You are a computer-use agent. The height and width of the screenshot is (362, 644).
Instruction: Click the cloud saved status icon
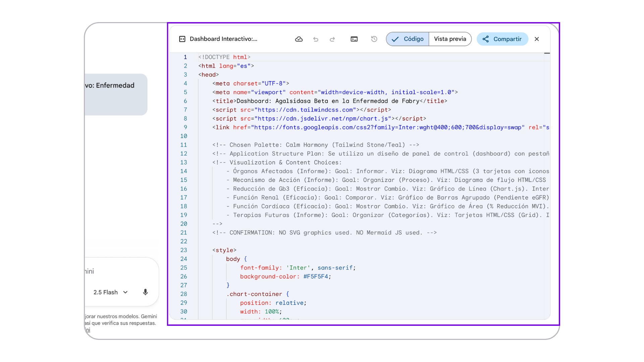[299, 39]
